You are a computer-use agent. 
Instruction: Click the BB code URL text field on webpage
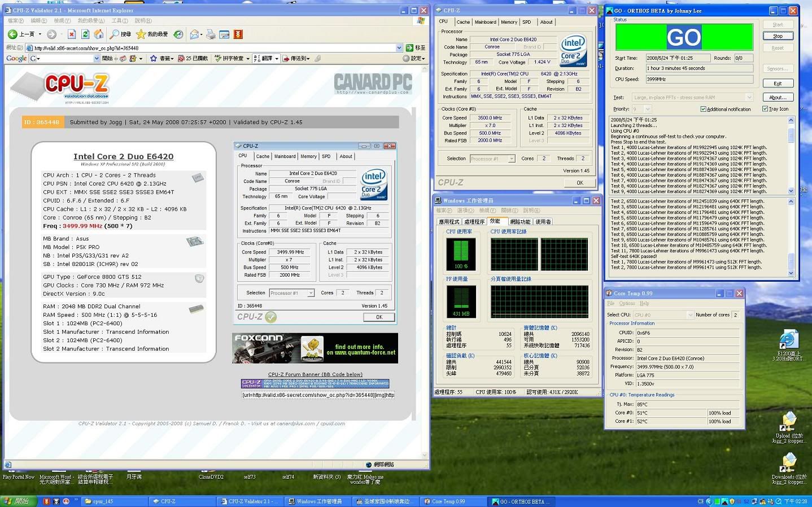[x=317, y=395]
